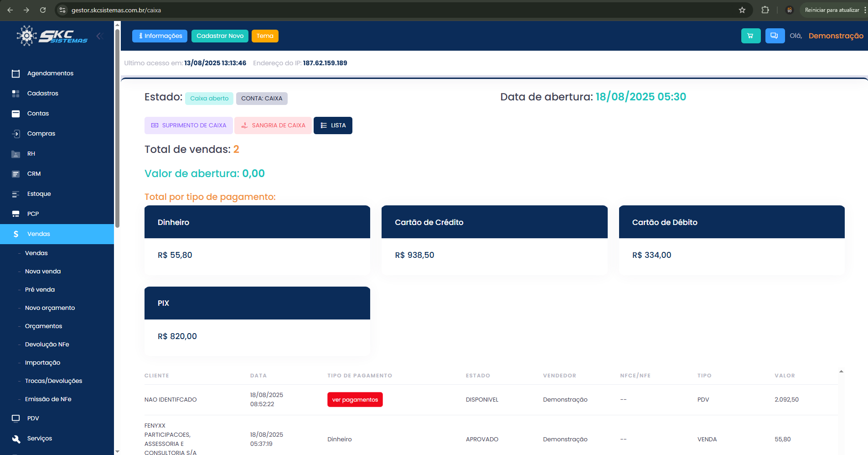Click the browser address bar URL
868x455 pixels.
pyautogui.click(x=116, y=10)
